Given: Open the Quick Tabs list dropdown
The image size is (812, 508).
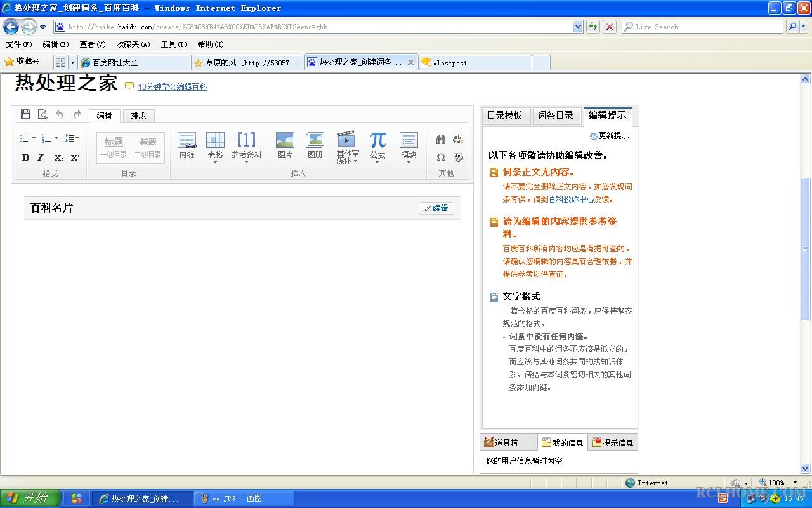Looking at the screenshot, I should (x=72, y=62).
